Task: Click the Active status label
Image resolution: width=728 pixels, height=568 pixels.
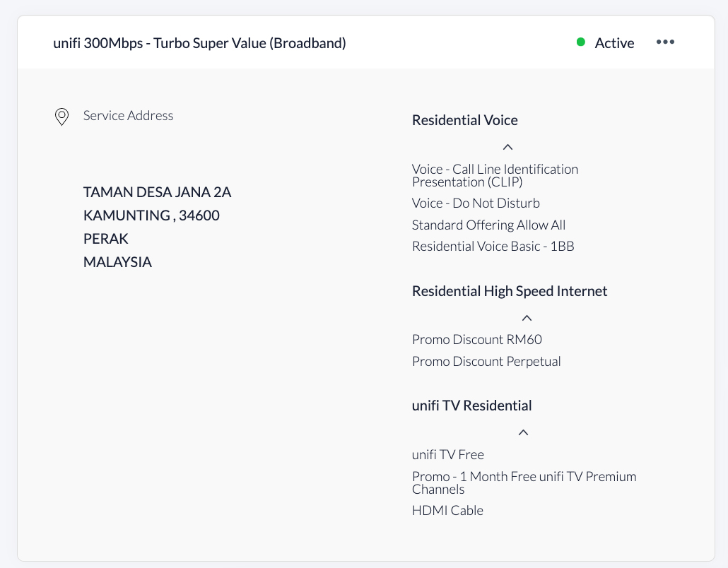Action: click(614, 43)
